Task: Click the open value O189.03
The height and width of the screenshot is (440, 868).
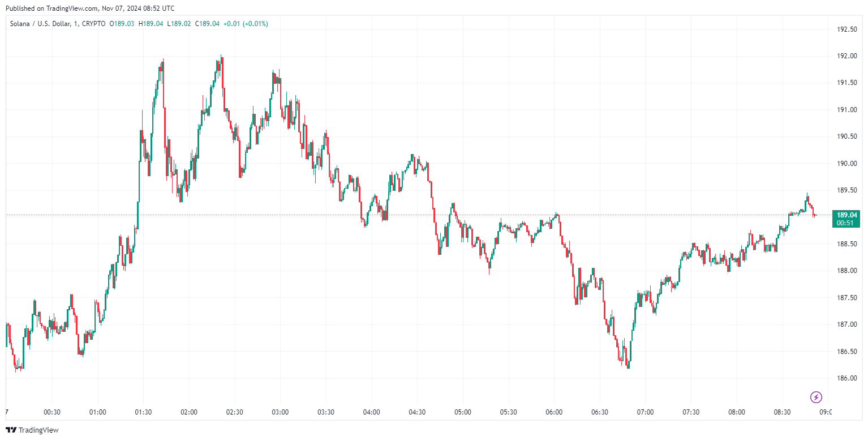Action: pyautogui.click(x=122, y=24)
